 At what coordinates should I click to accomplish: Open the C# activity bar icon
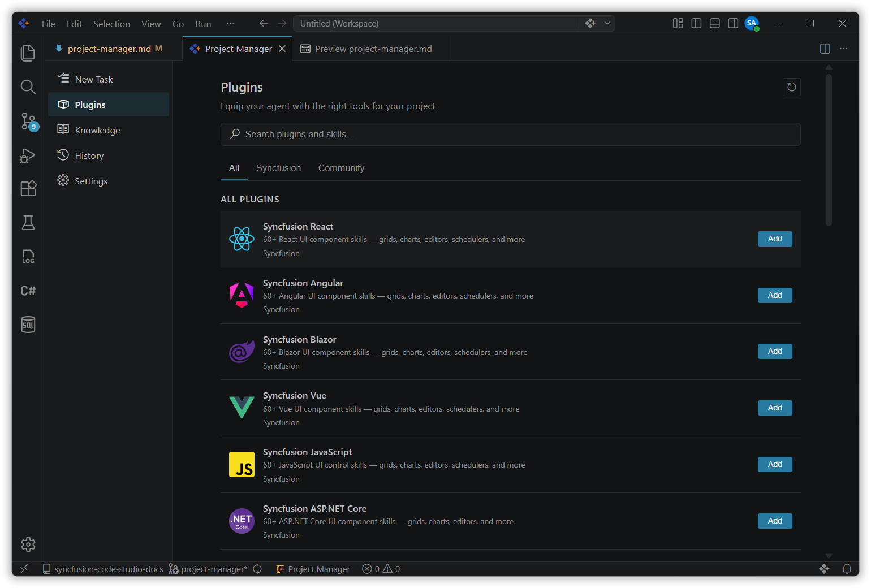coord(28,291)
